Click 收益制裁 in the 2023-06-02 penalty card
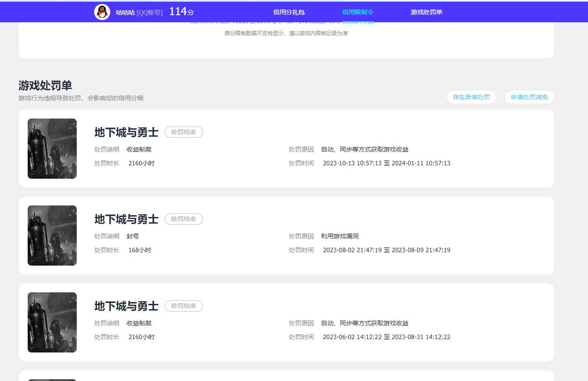Screen dimensions: 588x381 click(139, 323)
